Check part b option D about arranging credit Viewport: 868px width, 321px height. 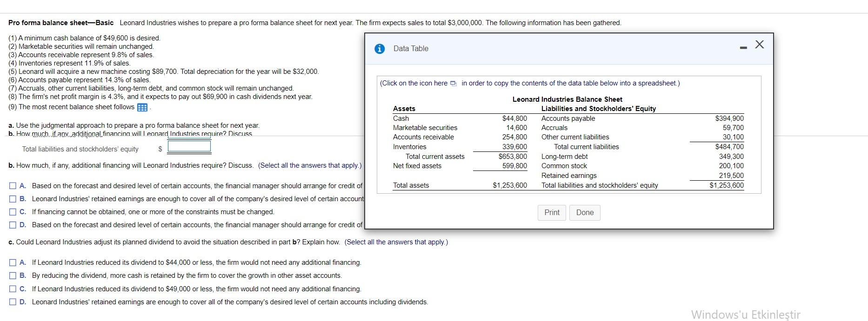(13, 225)
